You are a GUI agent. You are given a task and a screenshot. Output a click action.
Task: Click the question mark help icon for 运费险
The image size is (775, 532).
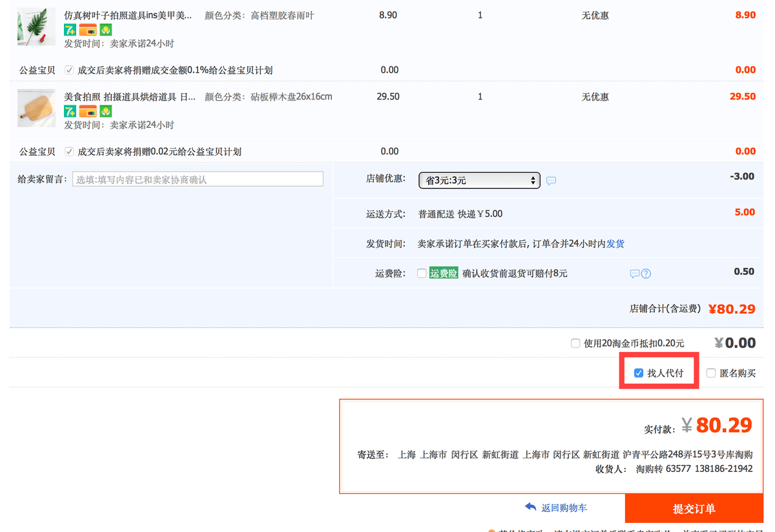coord(646,273)
